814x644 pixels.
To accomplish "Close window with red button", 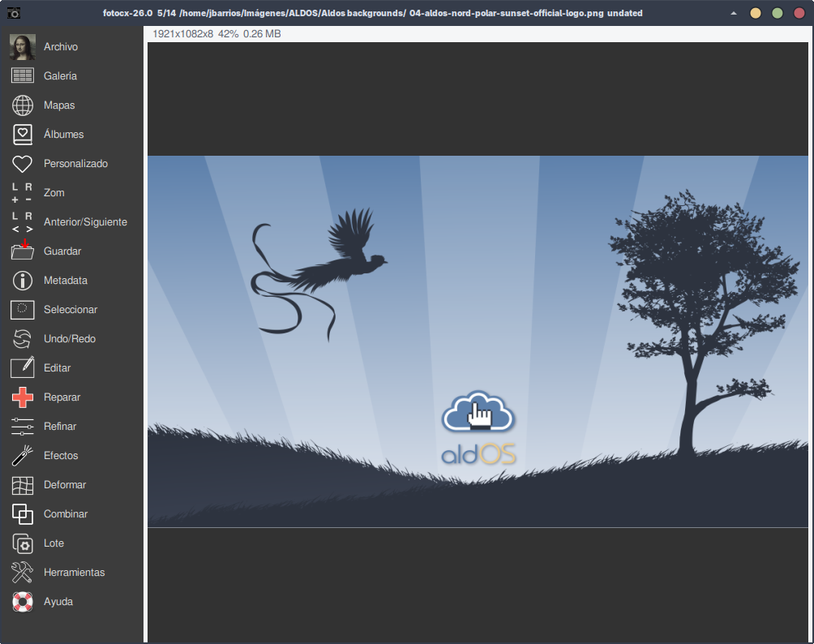I will [799, 13].
